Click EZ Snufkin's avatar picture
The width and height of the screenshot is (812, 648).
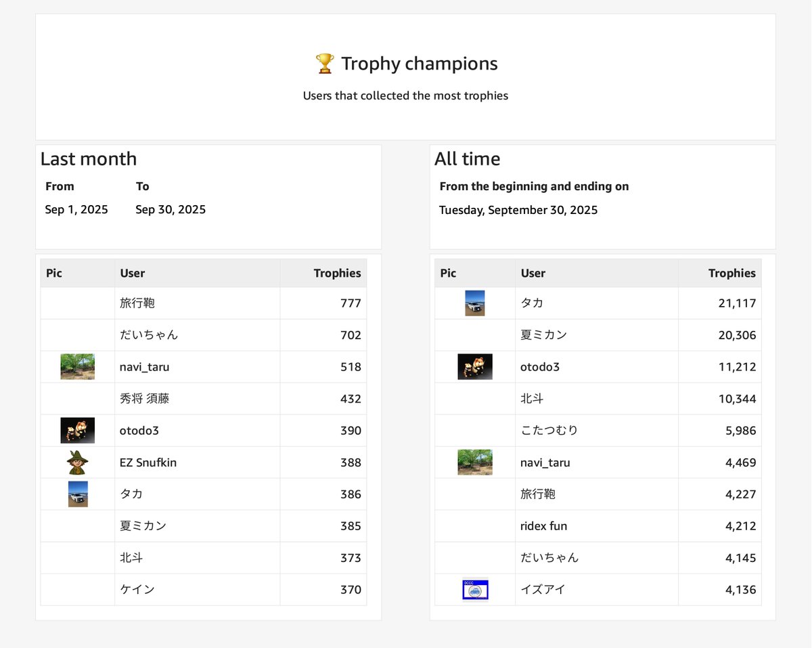pyautogui.click(x=77, y=462)
